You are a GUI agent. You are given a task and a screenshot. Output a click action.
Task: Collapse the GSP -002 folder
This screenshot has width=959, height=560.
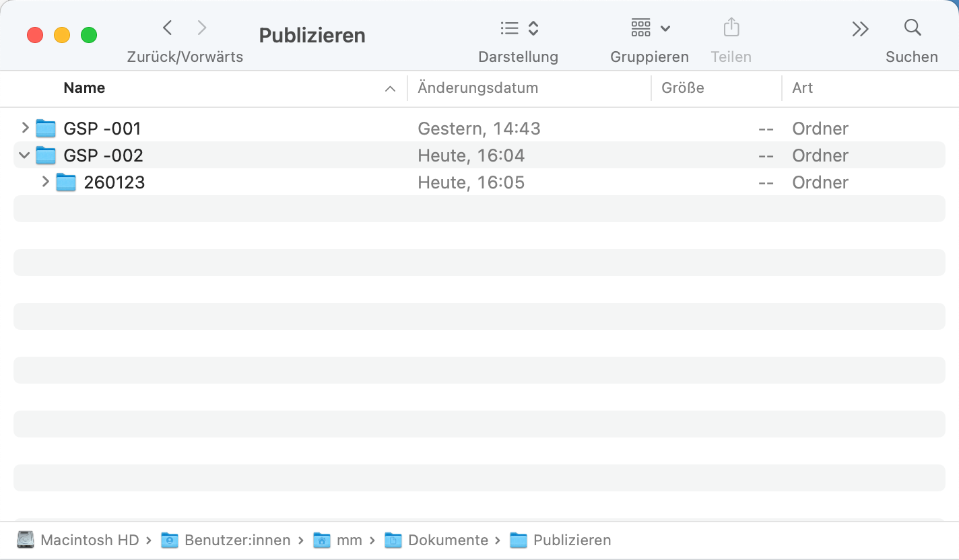[x=24, y=155]
